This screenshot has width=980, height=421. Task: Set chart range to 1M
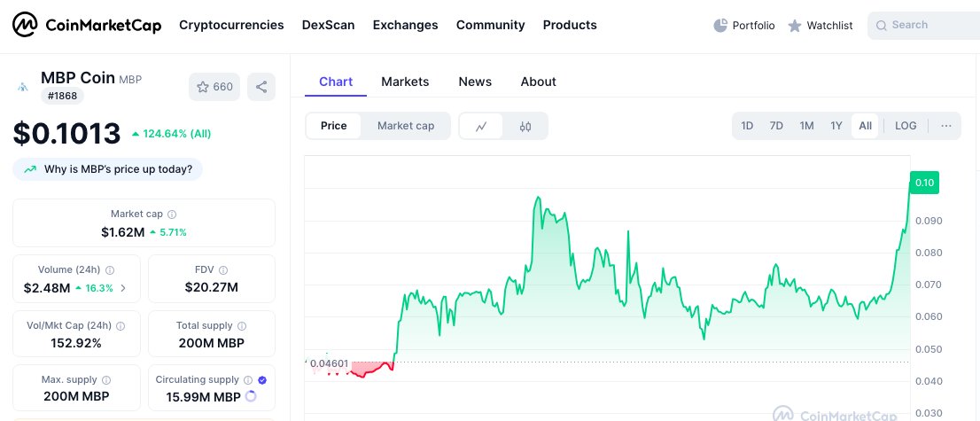(x=807, y=126)
